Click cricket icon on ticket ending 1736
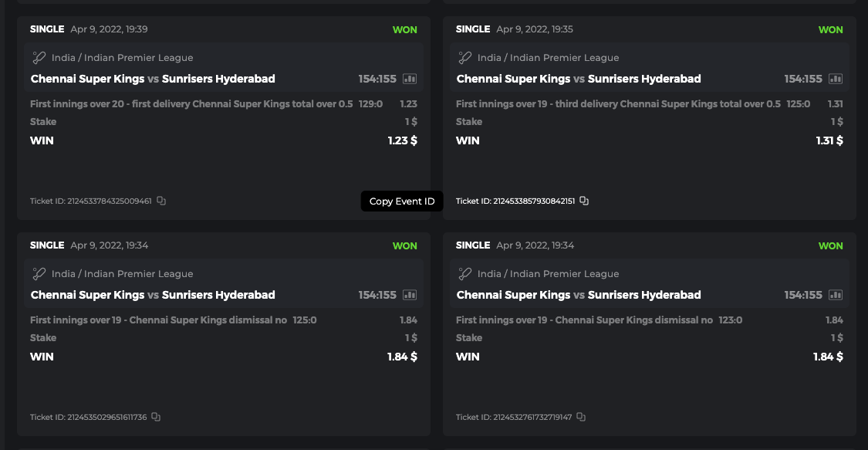The image size is (868, 450). (39, 273)
